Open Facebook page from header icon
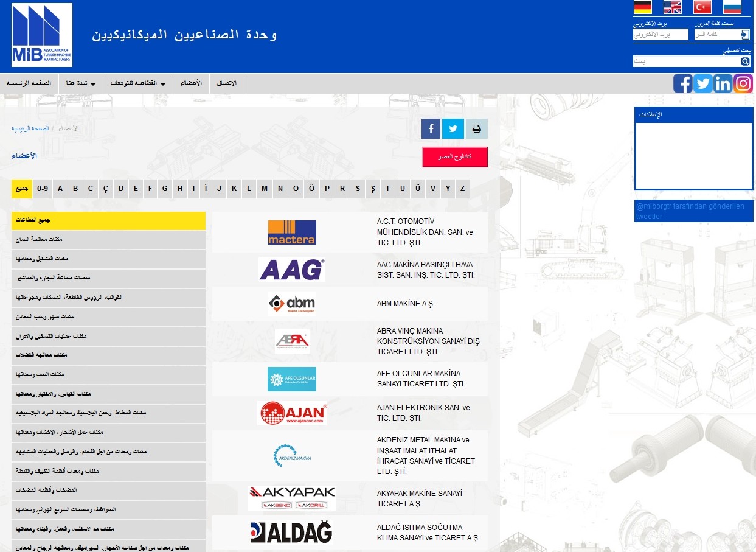 tap(683, 83)
